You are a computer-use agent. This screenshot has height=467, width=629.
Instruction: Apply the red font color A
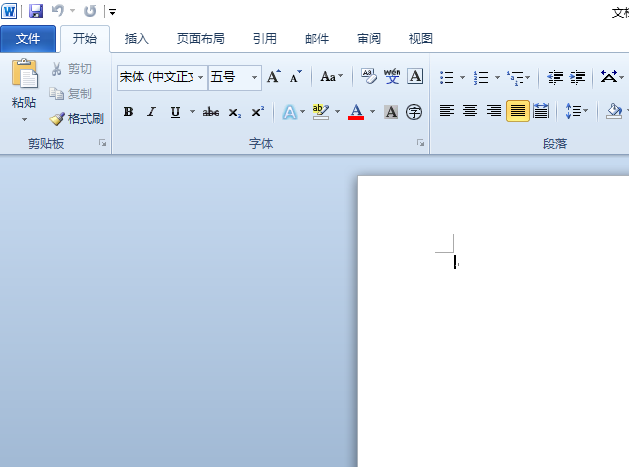pos(356,112)
